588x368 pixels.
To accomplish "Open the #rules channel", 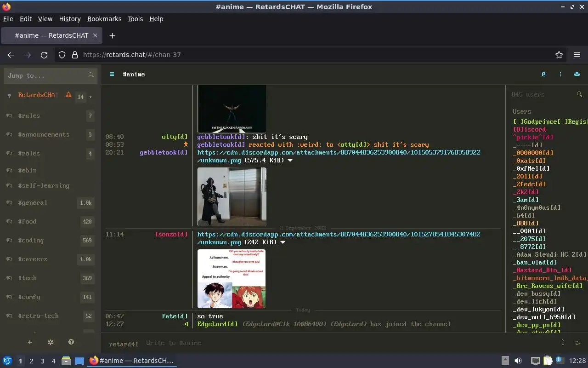I will point(51,116).
